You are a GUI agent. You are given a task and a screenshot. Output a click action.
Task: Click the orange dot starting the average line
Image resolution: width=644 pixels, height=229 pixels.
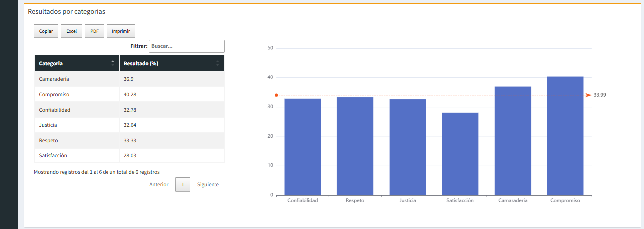[276, 95]
